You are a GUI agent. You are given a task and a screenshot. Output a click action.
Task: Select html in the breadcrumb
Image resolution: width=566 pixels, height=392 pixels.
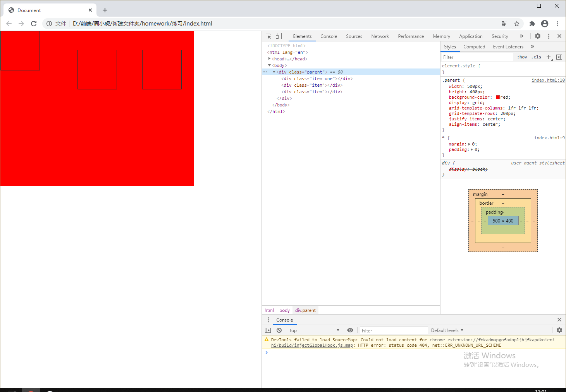click(x=269, y=310)
